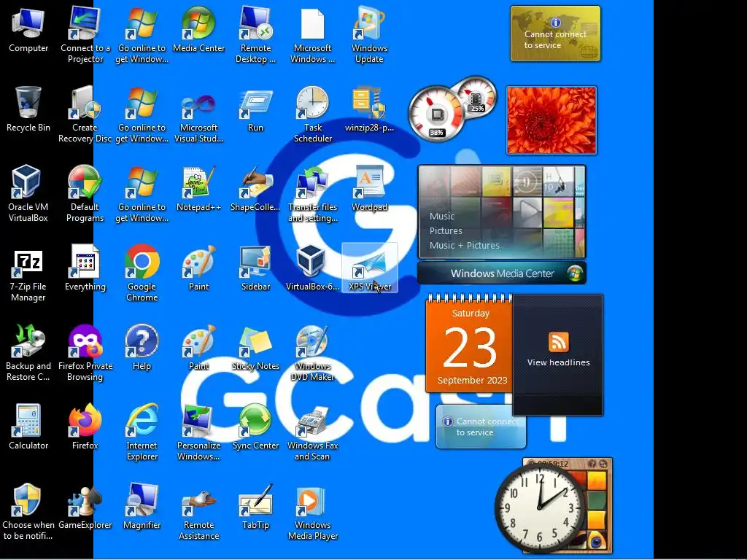The height and width of the screenshot is (560, 747).
Task: Open Oracle VM VirtualBox shortcut
Action: [28, 194]
